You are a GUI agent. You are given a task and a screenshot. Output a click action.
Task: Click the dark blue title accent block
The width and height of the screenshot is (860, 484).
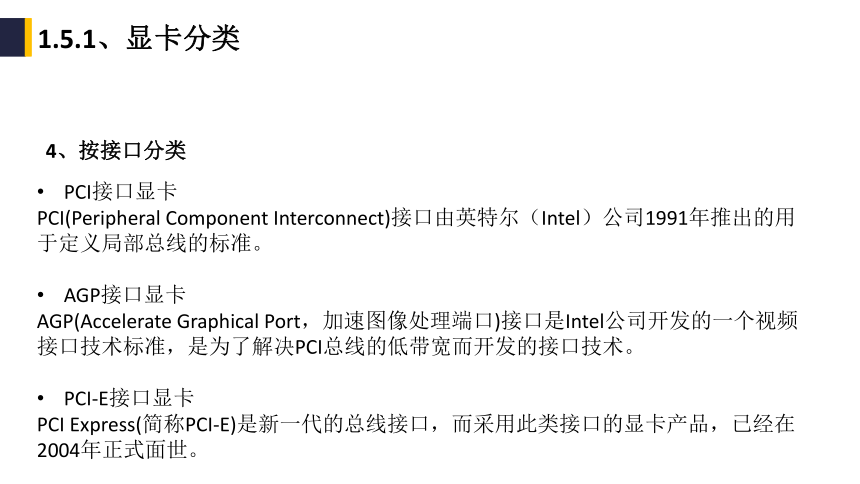pyautogui.click(x=12, y=37)
